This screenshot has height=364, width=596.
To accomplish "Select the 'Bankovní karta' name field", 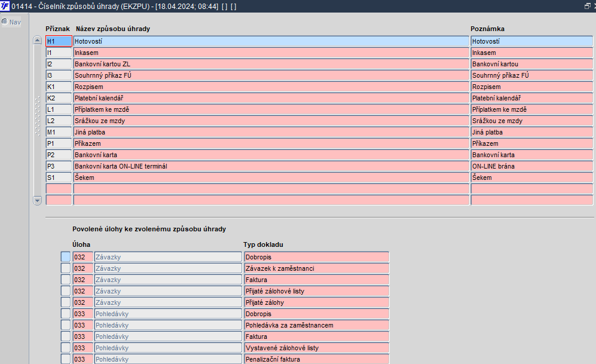I will point(271,155).
